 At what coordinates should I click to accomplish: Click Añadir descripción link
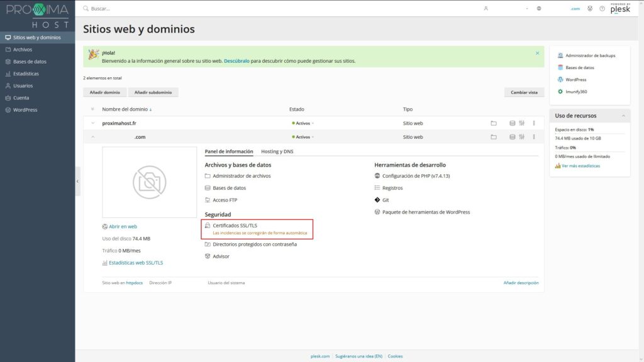coord(521,283)
